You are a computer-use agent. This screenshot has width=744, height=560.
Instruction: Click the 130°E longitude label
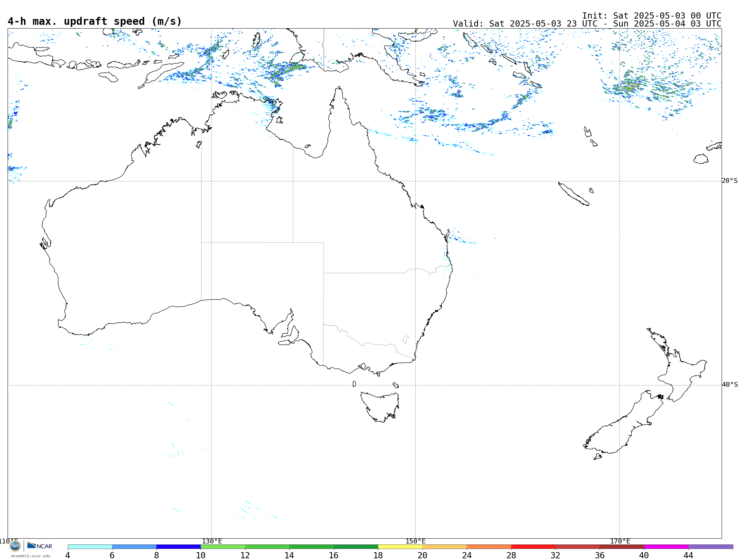212,541
